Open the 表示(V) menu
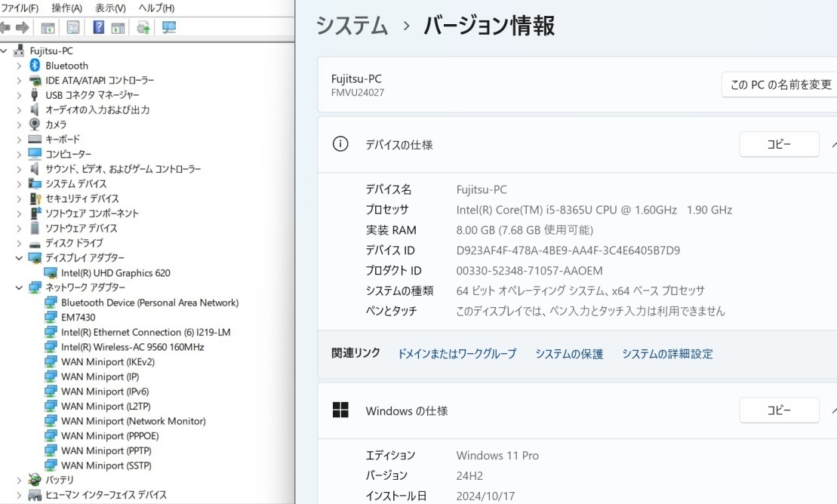 pyautogui.click(x=110, y=8)
